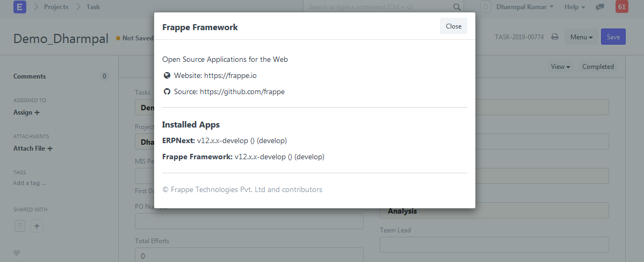Click the Total Efforts input field
644x262 pixels.
pyautogui.click(x=249, y=256)
